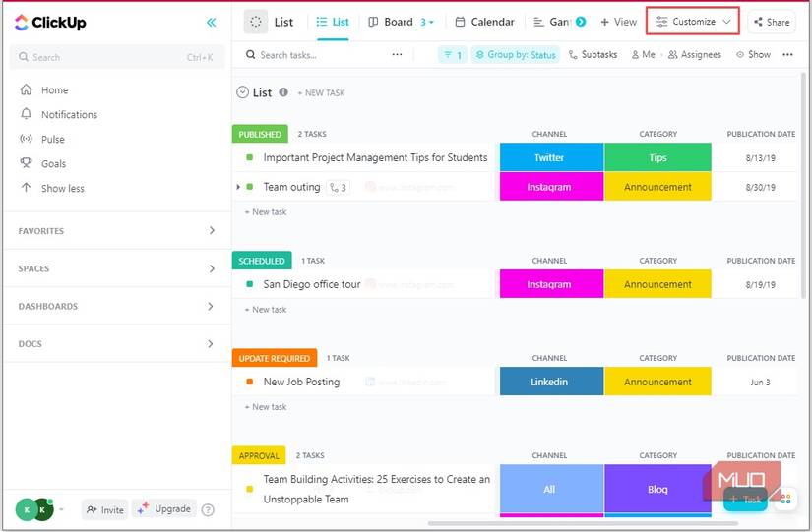Collapse the sidebar with double chevron icon

pos(212,23)
